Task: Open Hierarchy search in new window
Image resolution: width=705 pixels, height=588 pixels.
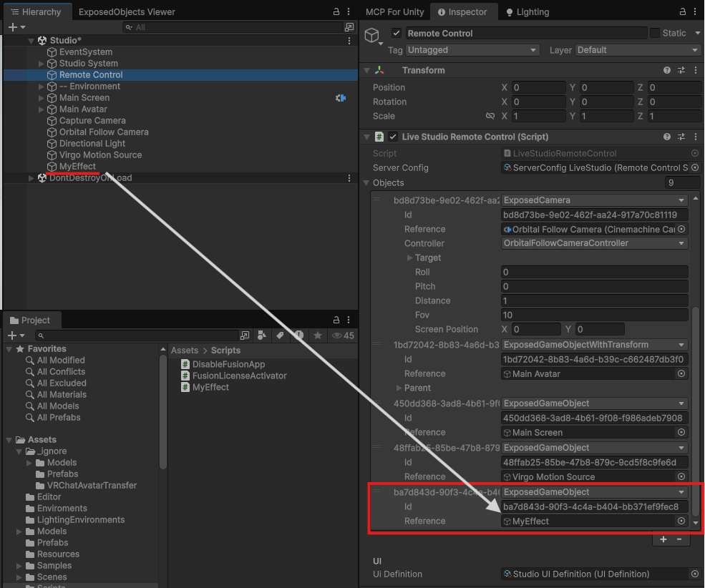Action: pyautogui.click(x=349, y=27)
